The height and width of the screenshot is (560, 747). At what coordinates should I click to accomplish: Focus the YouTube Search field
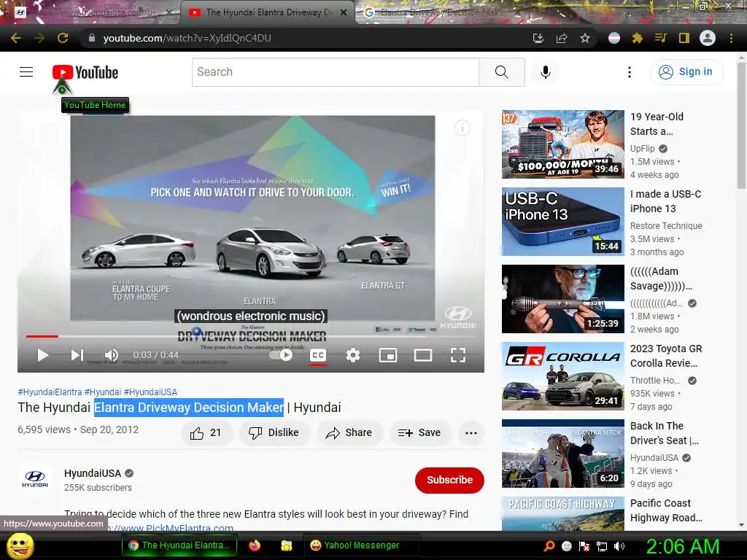[336, 72]
